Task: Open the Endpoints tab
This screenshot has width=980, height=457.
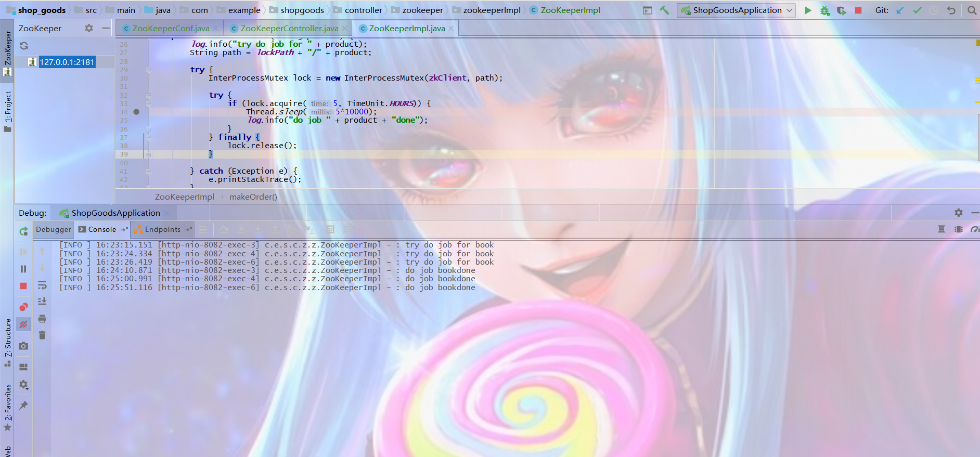Action: click(x=162, y=229)
